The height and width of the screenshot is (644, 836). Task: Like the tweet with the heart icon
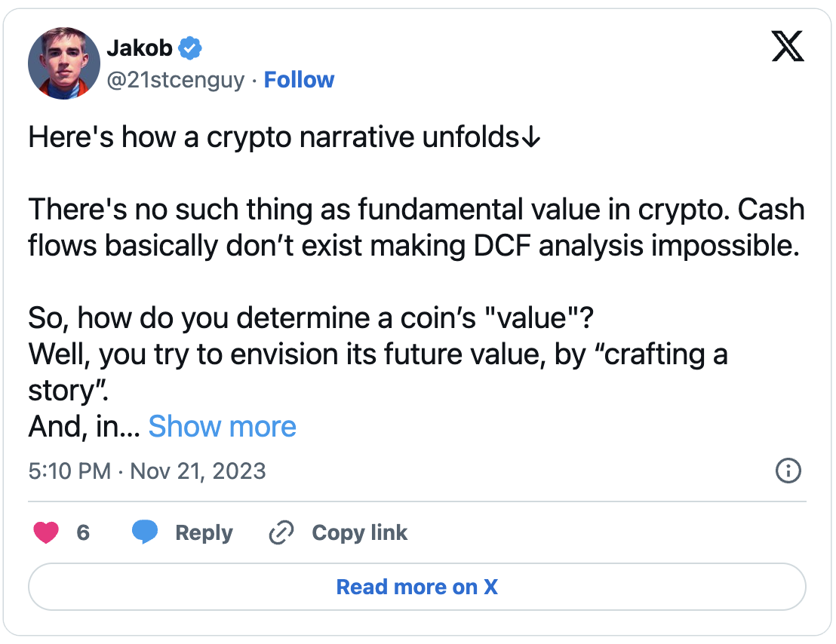47,533
